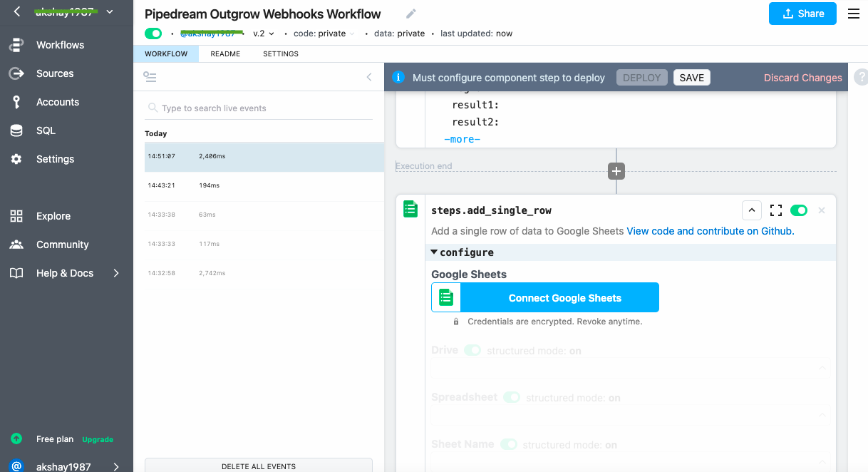Open the Community page link
The height and width of the screenshot is (472, 868).
62,245
